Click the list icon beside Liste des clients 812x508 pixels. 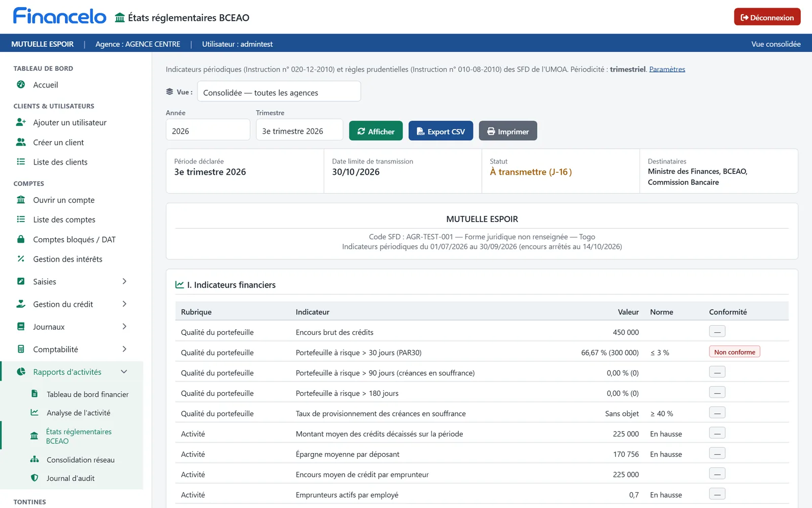pos(21,162)
